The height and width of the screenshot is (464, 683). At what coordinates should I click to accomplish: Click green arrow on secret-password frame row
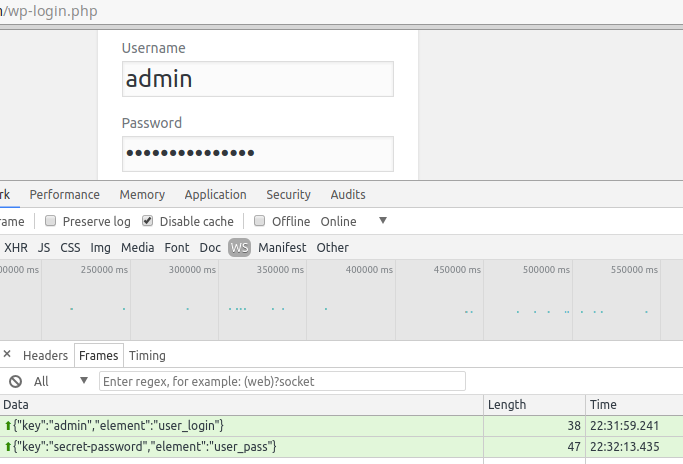coord(8,446)
